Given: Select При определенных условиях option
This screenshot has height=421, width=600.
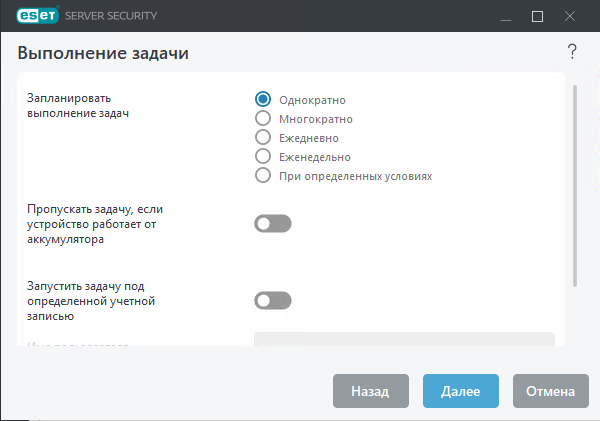Looking at the screenshot, I should coord(263,176).
